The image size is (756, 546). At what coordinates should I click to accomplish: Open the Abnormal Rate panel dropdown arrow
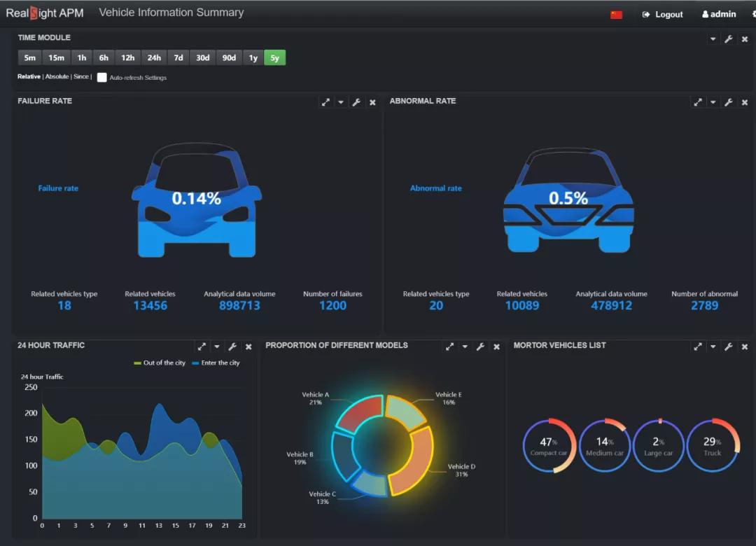(713, 102)
